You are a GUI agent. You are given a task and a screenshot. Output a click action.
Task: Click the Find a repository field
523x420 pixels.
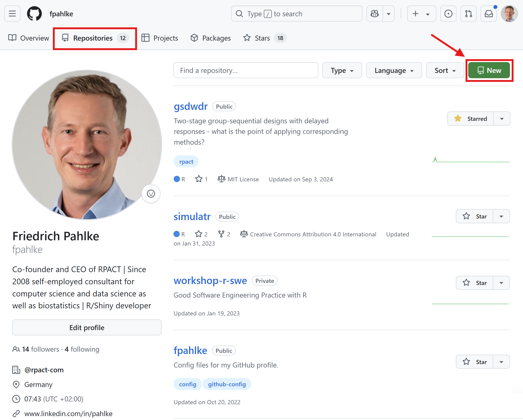coord(245,70)
